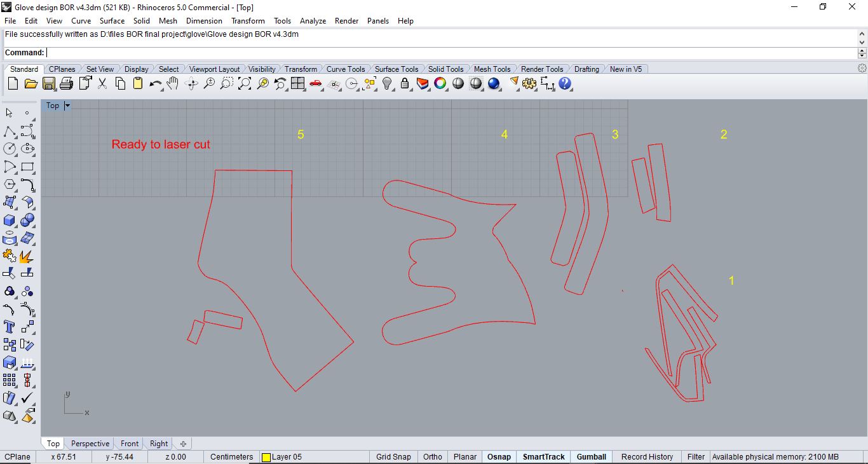This screenshot has width=868, height=464.
Task: Click the red car Set View icon
Action: tap(316, 83)
